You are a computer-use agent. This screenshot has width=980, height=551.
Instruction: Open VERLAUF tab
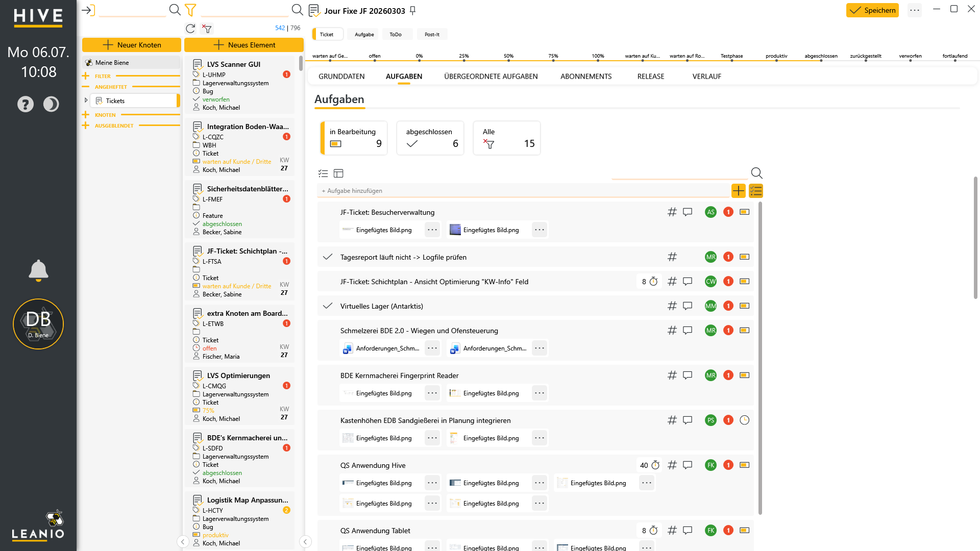pyautogui.click(x=706, y=76)
